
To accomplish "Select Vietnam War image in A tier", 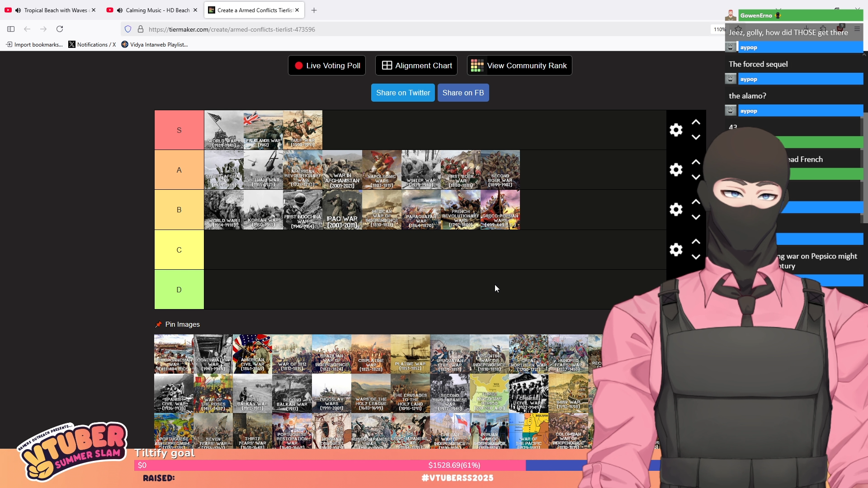I will pyautogui.click(x=263, y=170).
